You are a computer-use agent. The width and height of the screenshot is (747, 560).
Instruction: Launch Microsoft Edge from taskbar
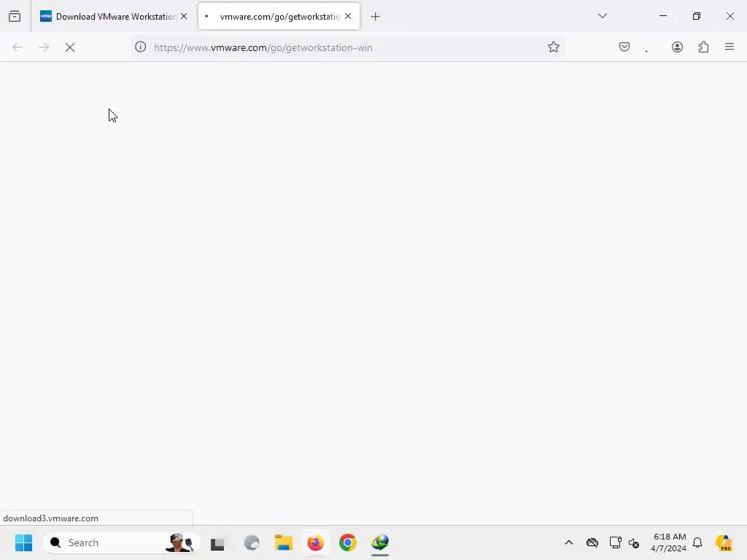(x=252, y=542)
